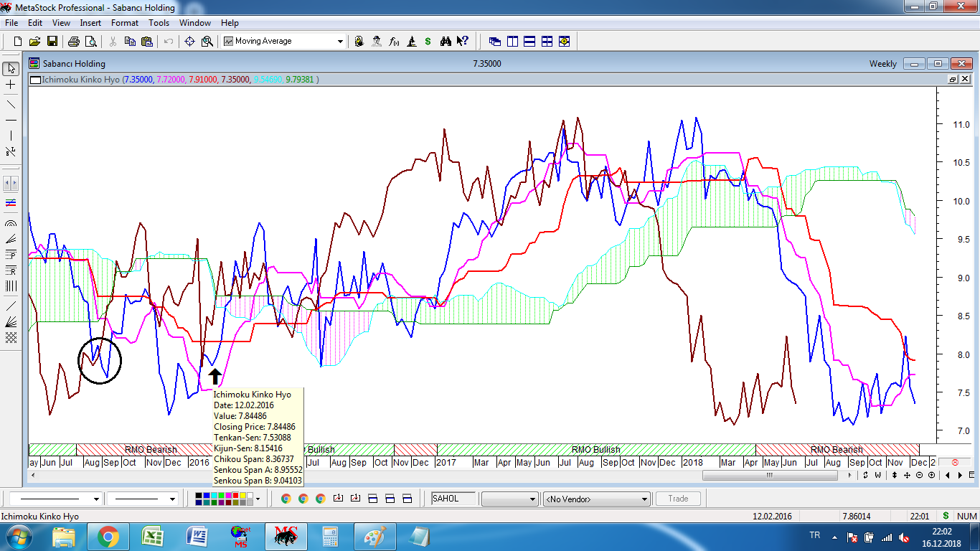Select the crosshairs plus tool

[x=11, y=85]
